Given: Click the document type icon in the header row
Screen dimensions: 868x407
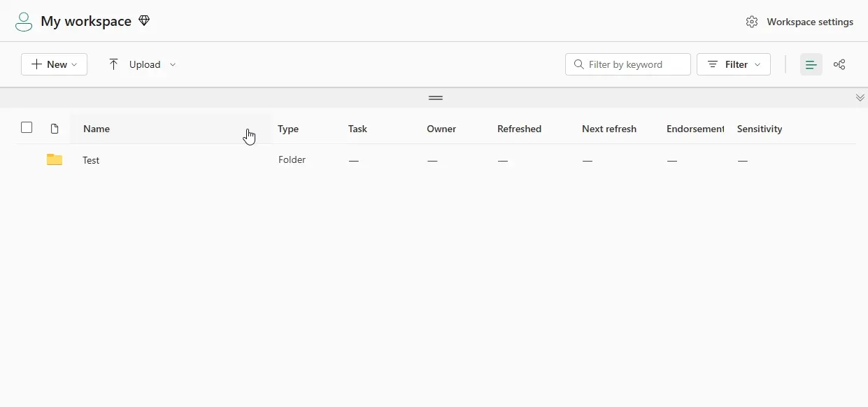Looking at the screenshot, I should 54,129.
